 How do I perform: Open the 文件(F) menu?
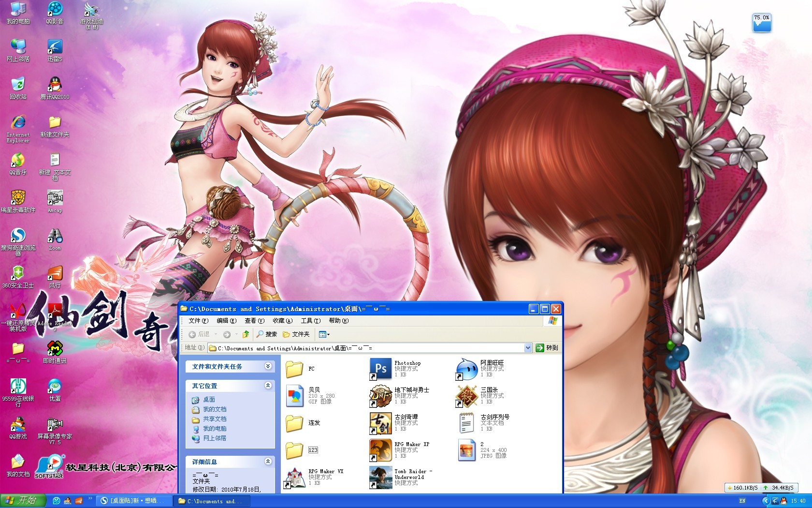(198, 321)
